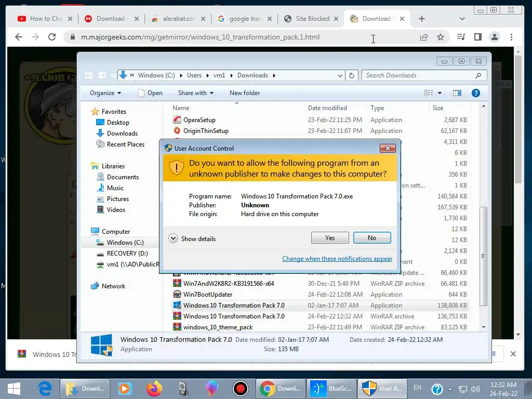The image size is (532, 399).
Task: Click New folder in Explorer toolbar
Action: (245, 93)
